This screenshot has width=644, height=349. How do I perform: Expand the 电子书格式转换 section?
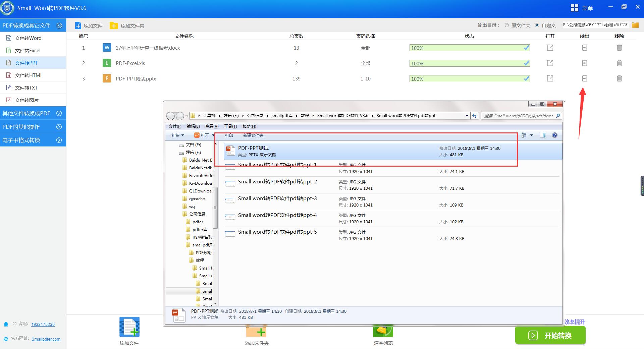pos(59,140)
